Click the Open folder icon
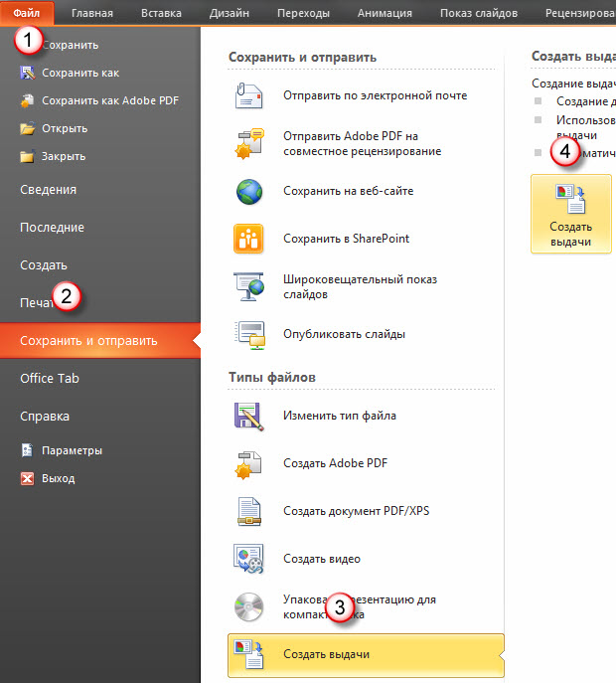The height and width of the screenshot is (683, 616). (28, 128)
